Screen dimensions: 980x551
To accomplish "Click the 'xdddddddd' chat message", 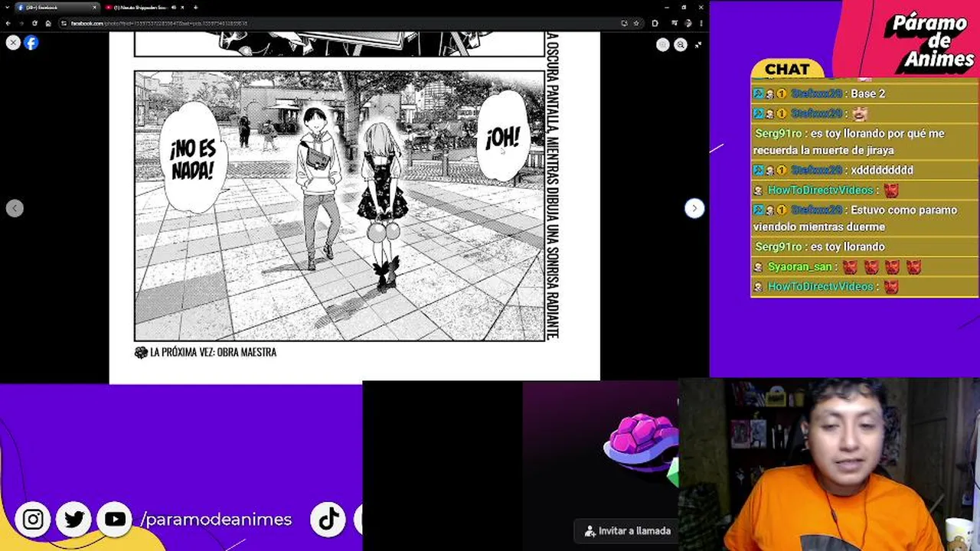I will 864,170.
